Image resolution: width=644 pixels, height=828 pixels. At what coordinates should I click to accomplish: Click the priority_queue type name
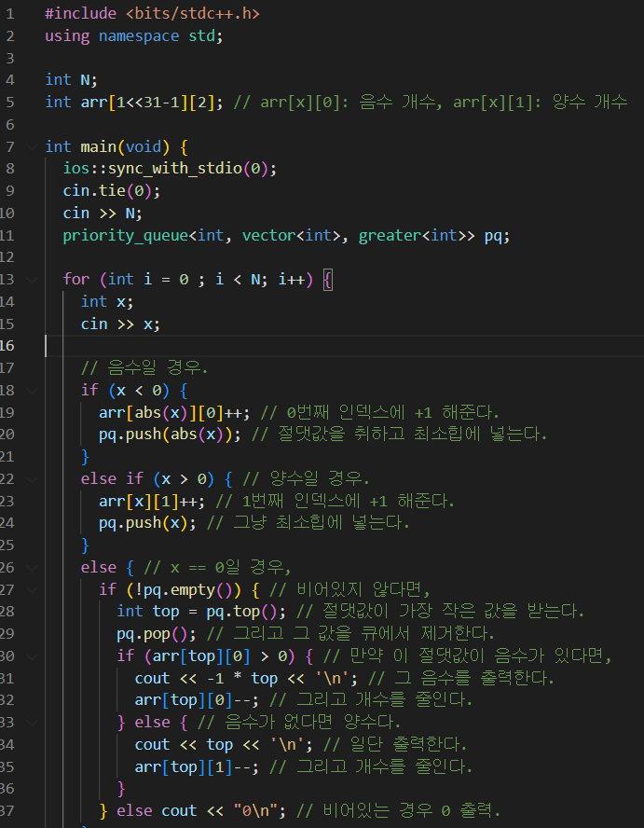point(125,235)
